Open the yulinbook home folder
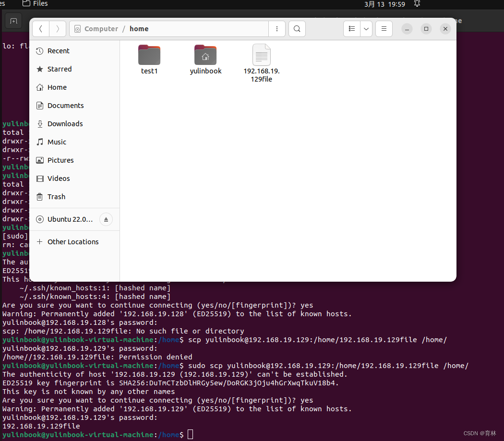 tap(205, 60)
